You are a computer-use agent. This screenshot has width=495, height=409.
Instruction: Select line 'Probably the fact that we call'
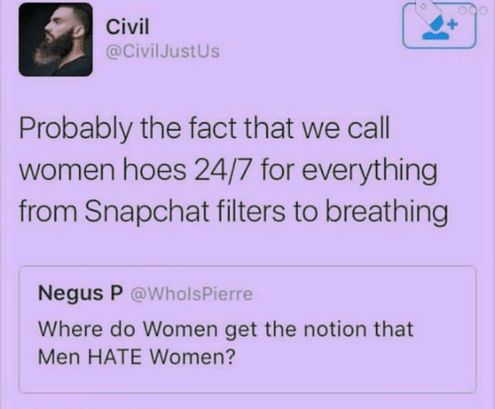(204, 129)
